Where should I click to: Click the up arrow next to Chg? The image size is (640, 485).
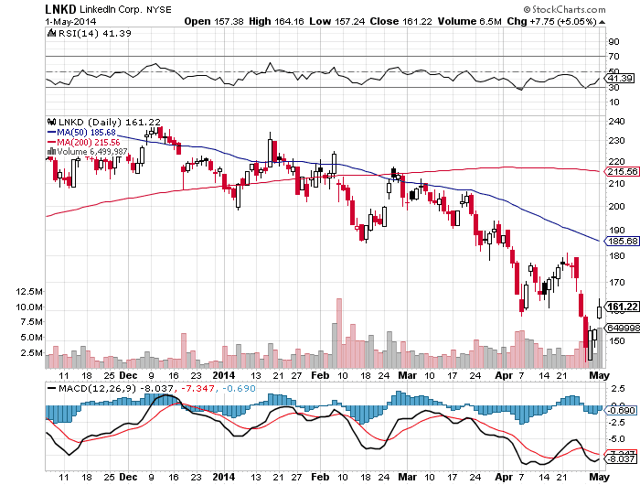click(x=602, y=22)
